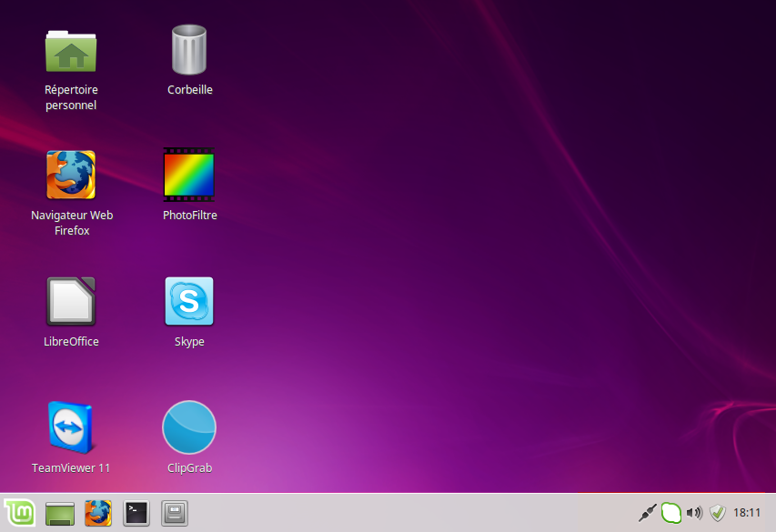Screen dimensions: 776x532
Task: Start the ClipGrab video downloader
Action: click(189, 427)
